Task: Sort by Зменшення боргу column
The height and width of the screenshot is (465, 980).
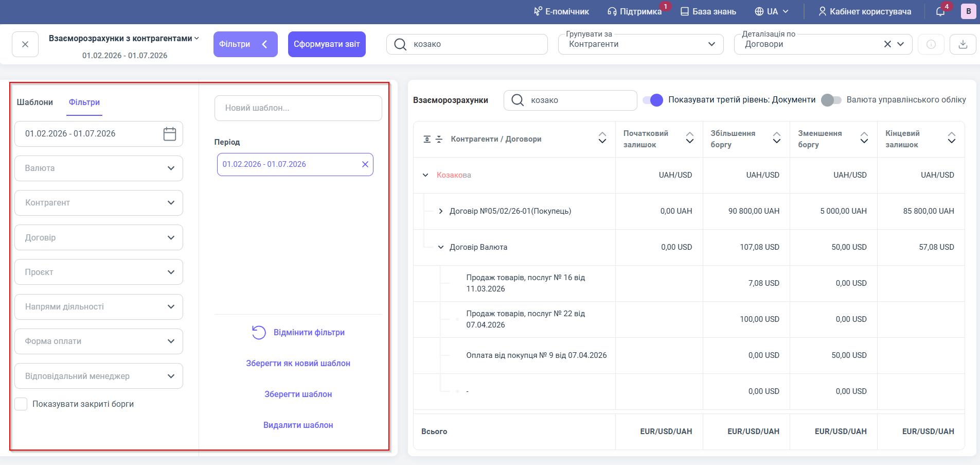Action: pyautogui.click(x=864, y=137)
